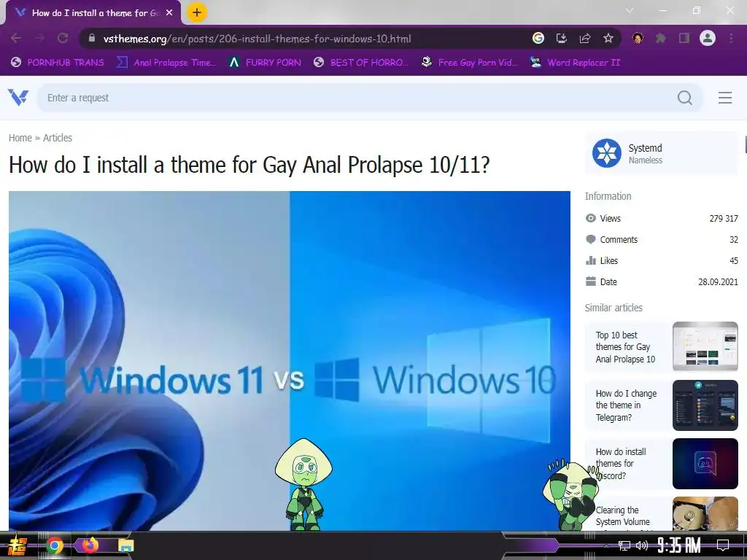Click the magnifier search icon
747x560 pixels.
coord(685,98)
